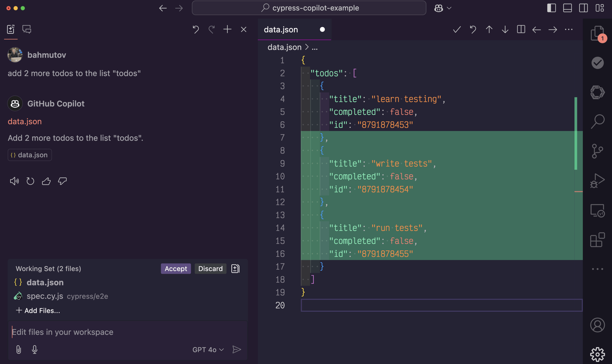Switch to the chat view tab icon
The image size is (612, 364).
click(x=27, y=29)
